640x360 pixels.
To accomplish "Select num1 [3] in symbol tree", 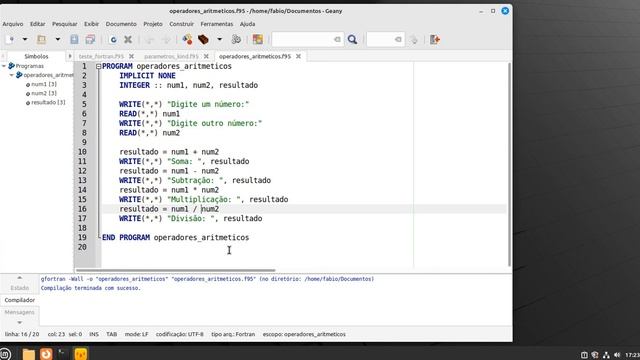I will point(44,84).
